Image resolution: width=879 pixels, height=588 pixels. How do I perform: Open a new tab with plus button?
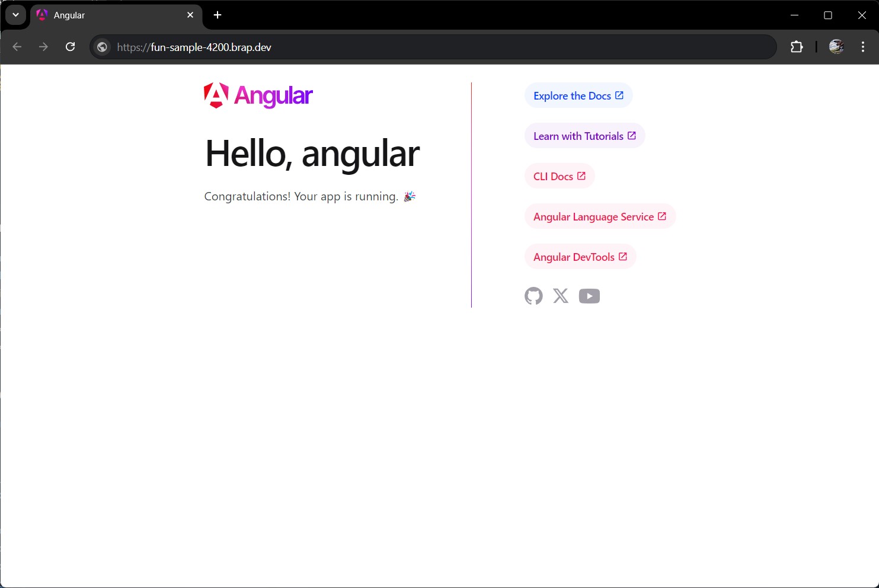(218, 15)
